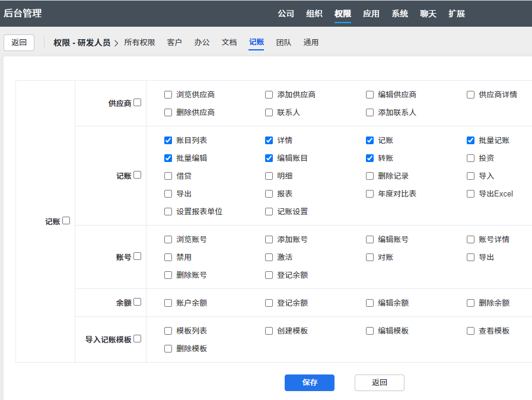Select the 所有权限 tab
532x400 pixels.
(x=139, y=43)
